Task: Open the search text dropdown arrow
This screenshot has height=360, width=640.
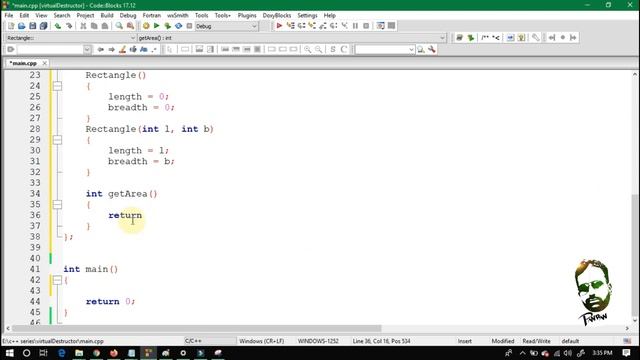Action: coord(87,49)
